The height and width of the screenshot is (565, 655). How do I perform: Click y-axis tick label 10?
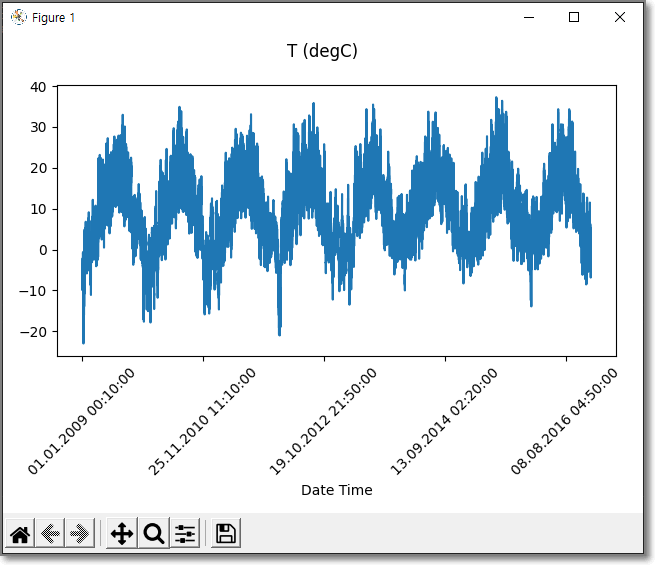[38, 209]
